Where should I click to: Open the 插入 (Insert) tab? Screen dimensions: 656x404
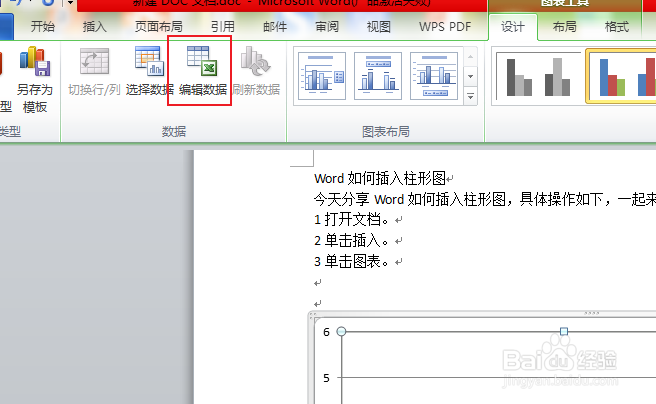95,27
